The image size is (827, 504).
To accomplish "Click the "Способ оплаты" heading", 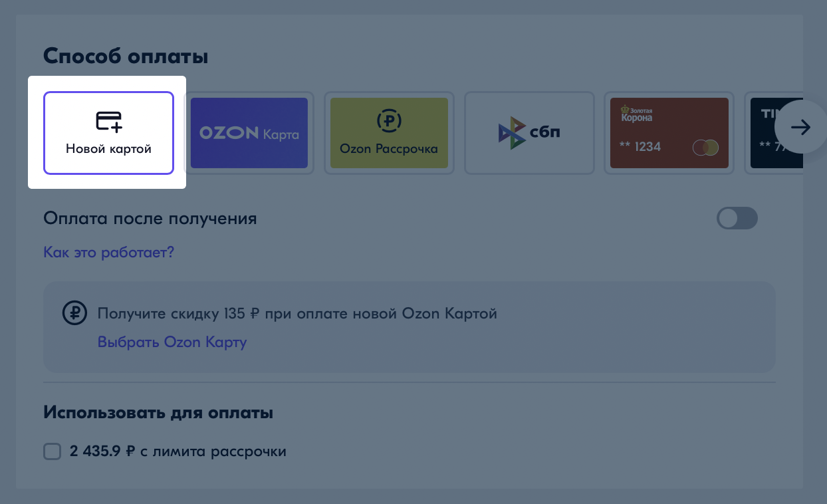I will 126,57.
